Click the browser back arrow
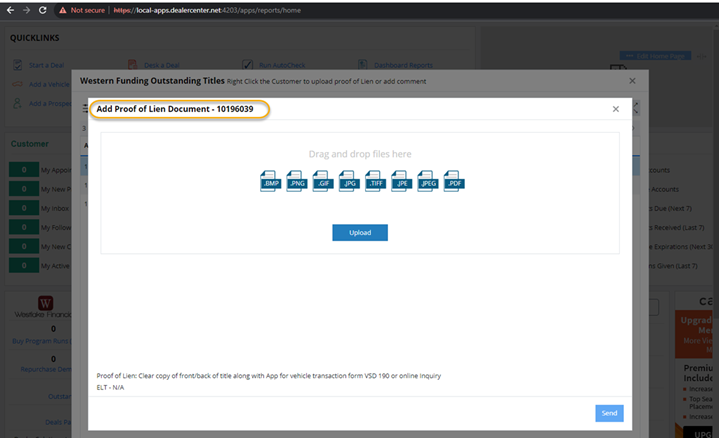The height and width of the screenshot is (438, 719). pyautogui.click(x=10, y=10)
